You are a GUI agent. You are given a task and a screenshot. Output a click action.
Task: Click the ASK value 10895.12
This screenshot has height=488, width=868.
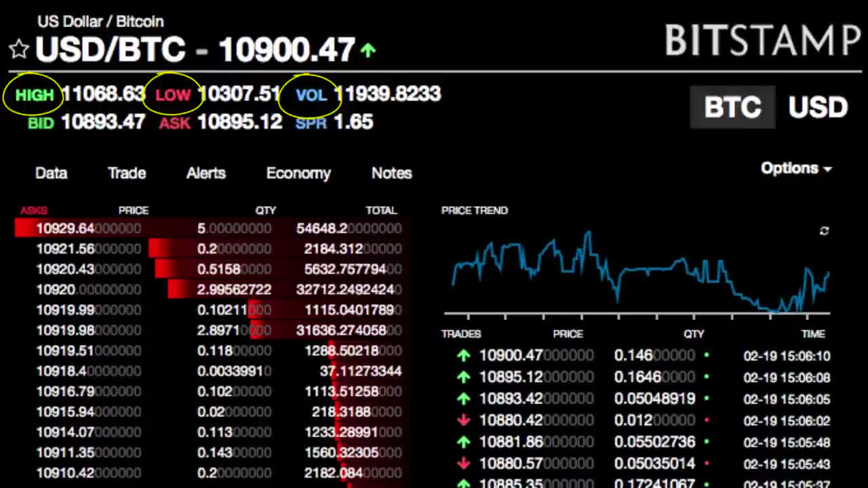point(240,122)
